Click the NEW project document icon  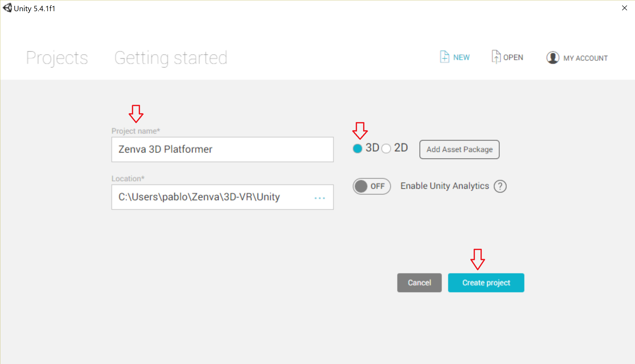pos(444,57)
